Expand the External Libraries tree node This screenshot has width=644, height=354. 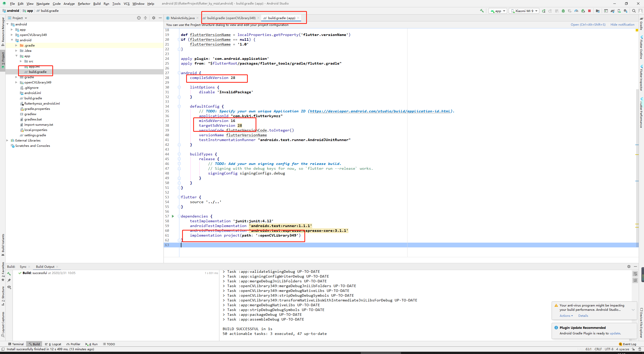[x=7, y=140]
